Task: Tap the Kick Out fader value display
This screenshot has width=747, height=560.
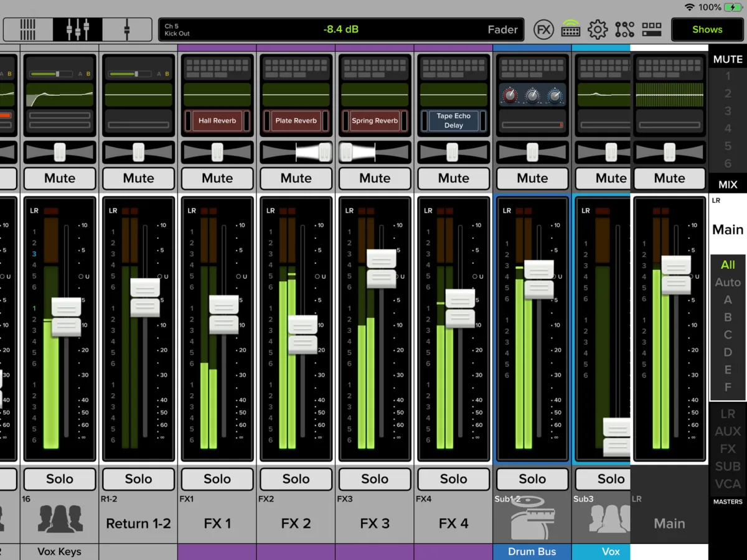Action: coord(341,29)
